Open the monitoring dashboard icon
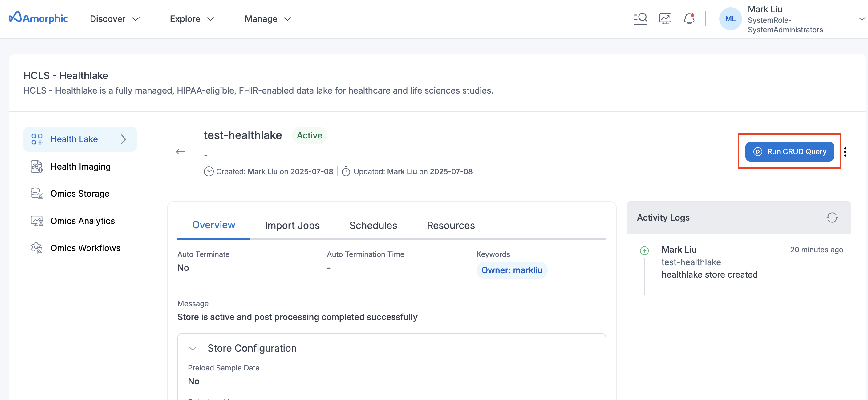 click(665, 18)
